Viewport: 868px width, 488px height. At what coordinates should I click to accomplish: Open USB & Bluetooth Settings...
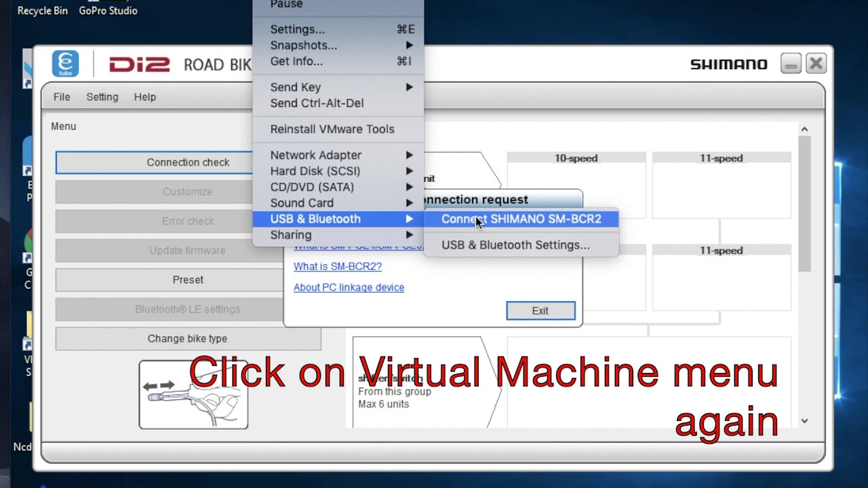click(x=521, y=245)
